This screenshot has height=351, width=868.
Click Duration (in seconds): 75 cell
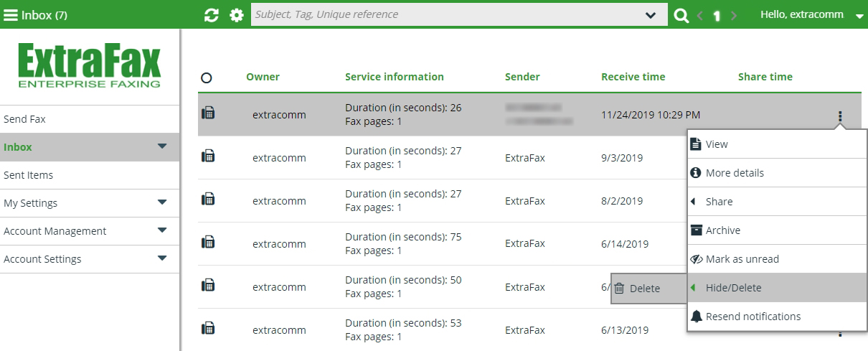click(x=403, y=237)
